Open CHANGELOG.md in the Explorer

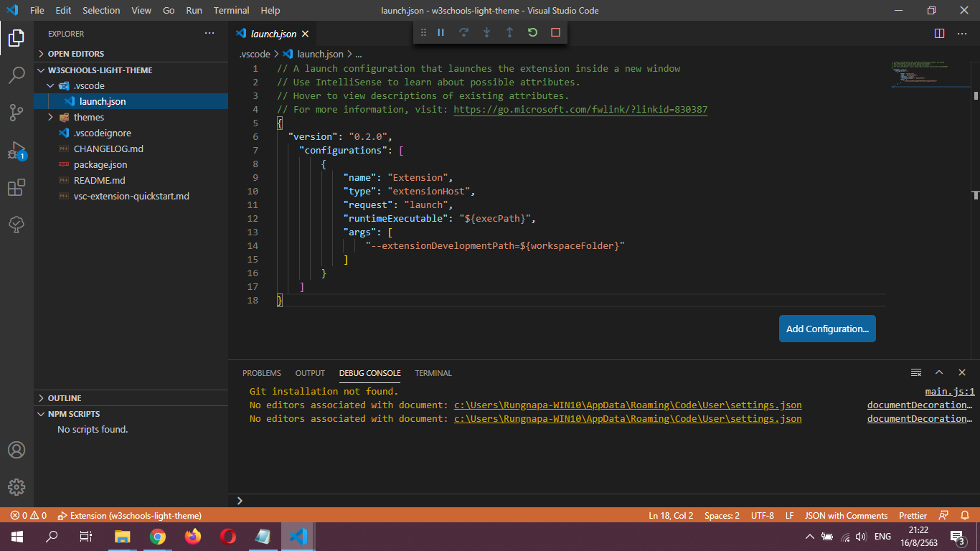point(131,149)
